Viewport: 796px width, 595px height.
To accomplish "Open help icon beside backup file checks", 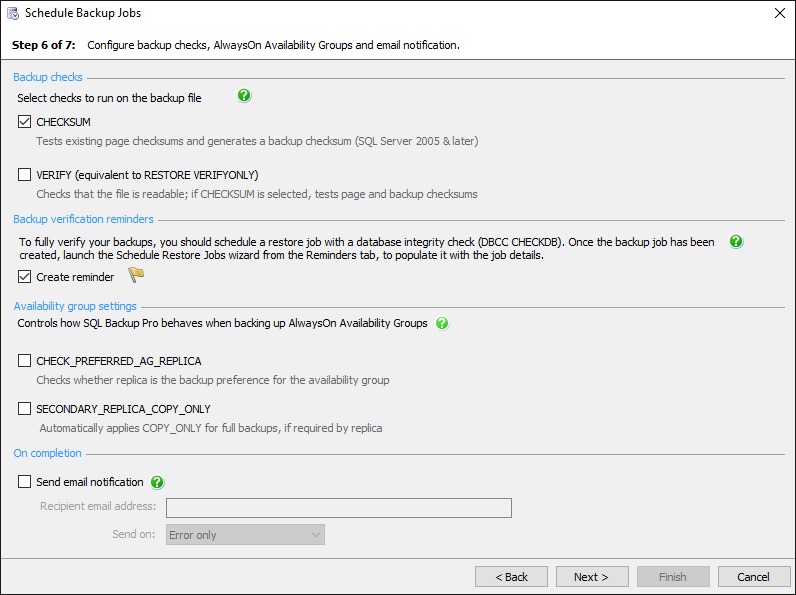I will (x=244, y=95).
